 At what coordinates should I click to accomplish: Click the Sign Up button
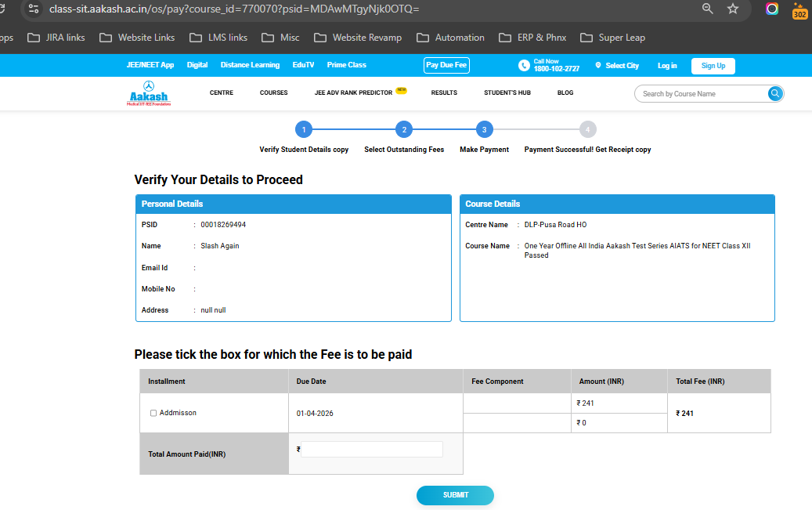coord(713,66)
